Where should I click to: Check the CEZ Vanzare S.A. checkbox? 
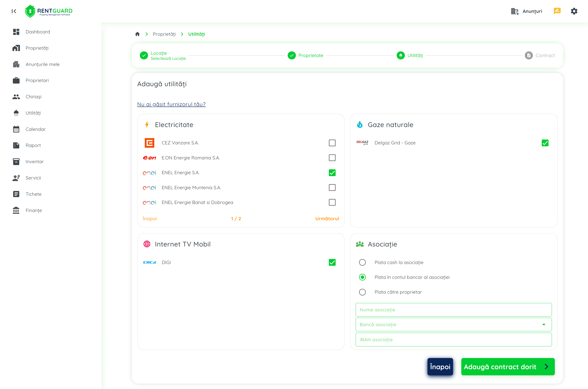pyautogui.click(x=332, y=143)
